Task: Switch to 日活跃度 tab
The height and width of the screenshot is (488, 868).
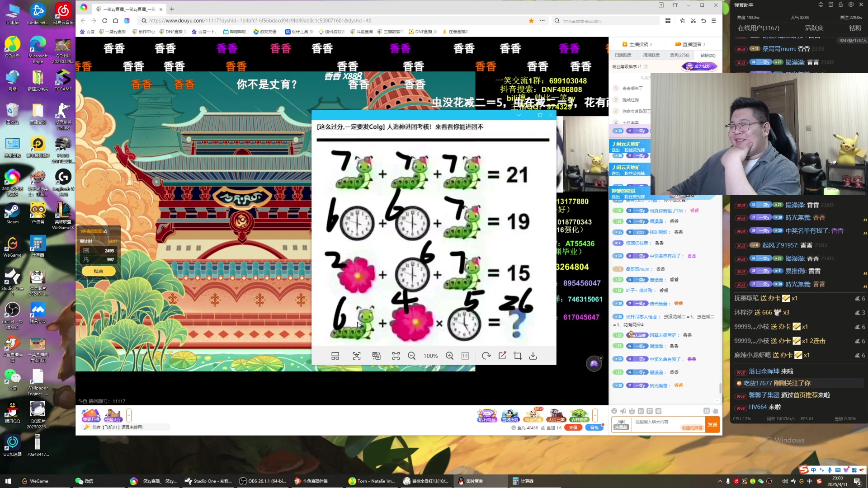Action: (623, 55)
